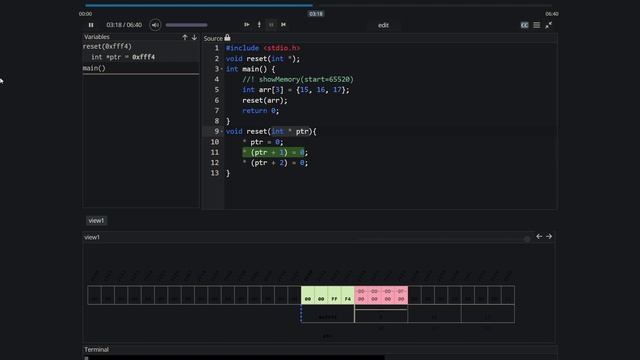The image size is (640, 360).
Task: Mute audio with the speaker icon
Action: click(155, 25)
